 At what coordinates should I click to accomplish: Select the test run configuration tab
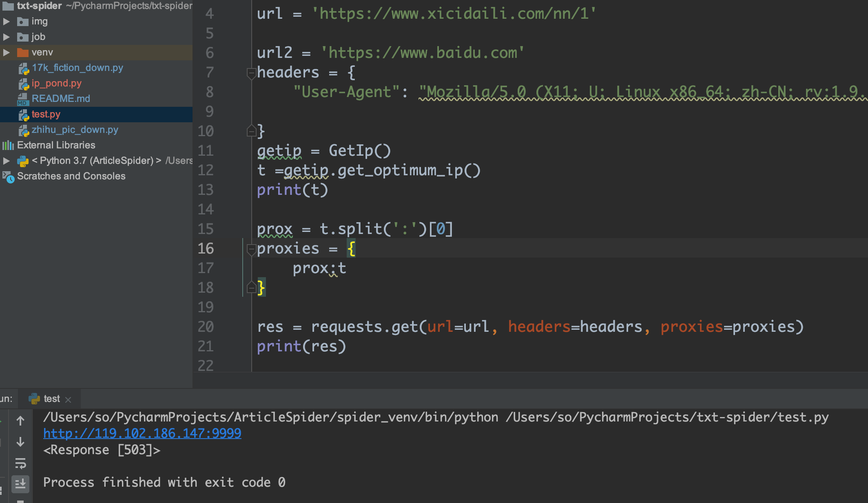coord(51,399)
